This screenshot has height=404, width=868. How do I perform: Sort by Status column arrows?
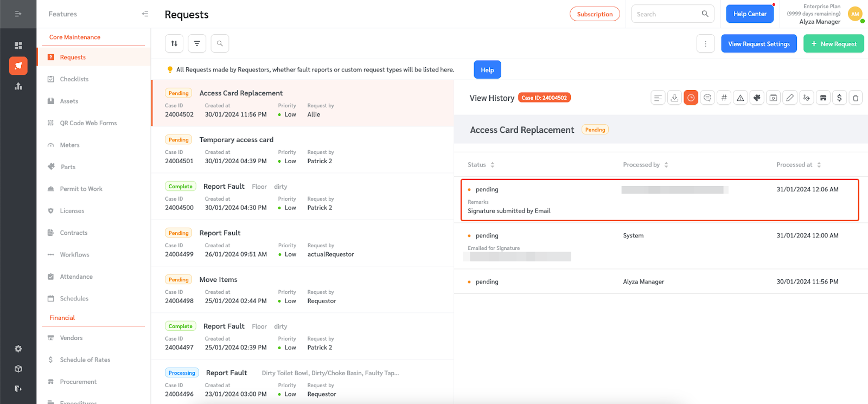click(x=493, y=165)
